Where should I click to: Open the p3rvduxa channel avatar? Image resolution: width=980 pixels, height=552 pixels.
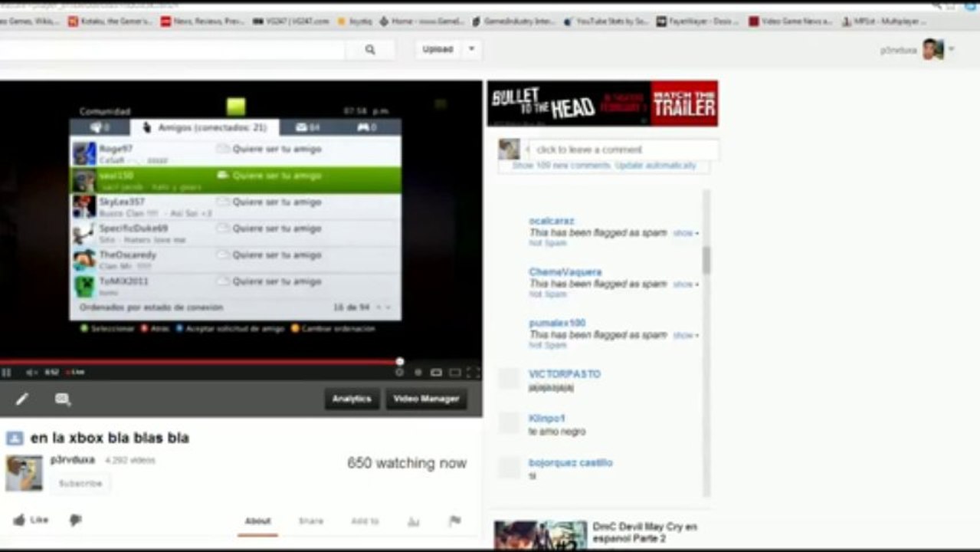24,473
